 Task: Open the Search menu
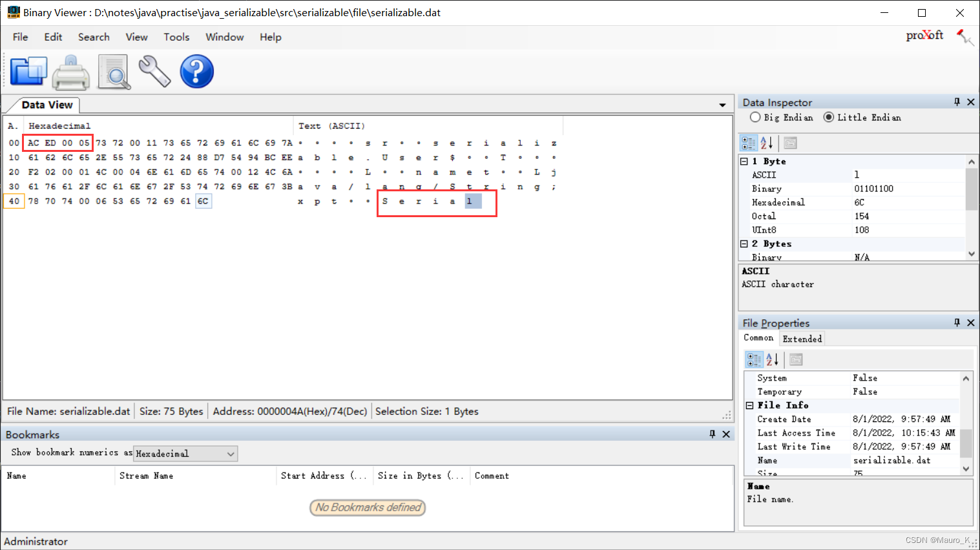pos(94,37)
